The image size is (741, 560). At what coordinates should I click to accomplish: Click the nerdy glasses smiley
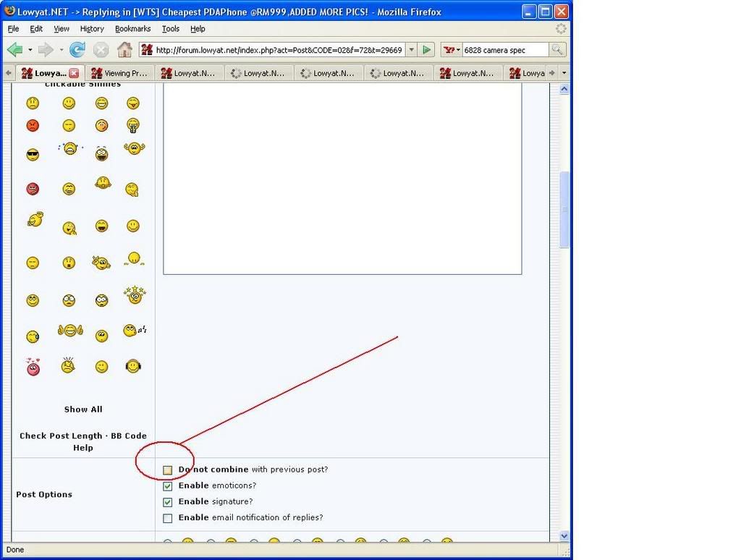(x=101, y=301)
